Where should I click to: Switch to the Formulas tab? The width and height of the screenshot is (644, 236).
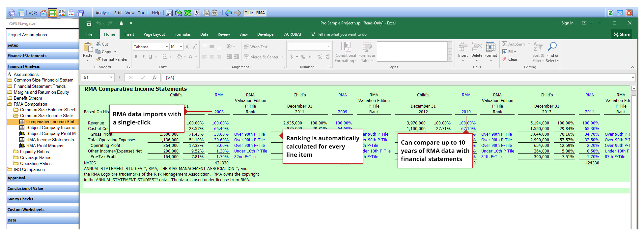[182, 34]
